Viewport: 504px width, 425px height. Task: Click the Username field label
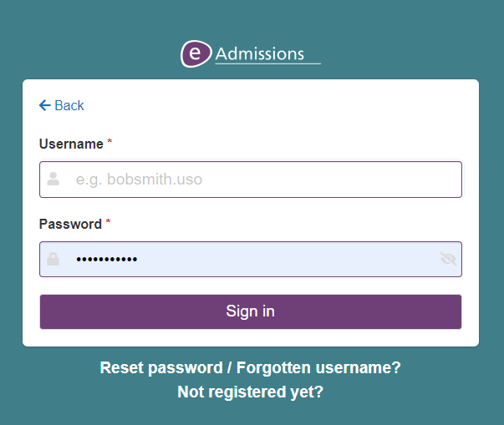click(71, 144)
